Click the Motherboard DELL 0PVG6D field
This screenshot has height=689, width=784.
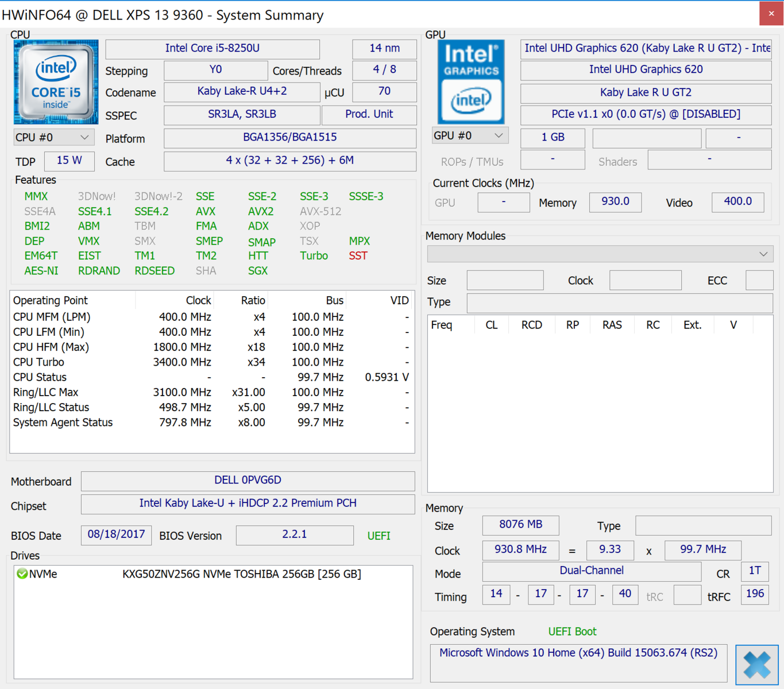tap(248, 481)
